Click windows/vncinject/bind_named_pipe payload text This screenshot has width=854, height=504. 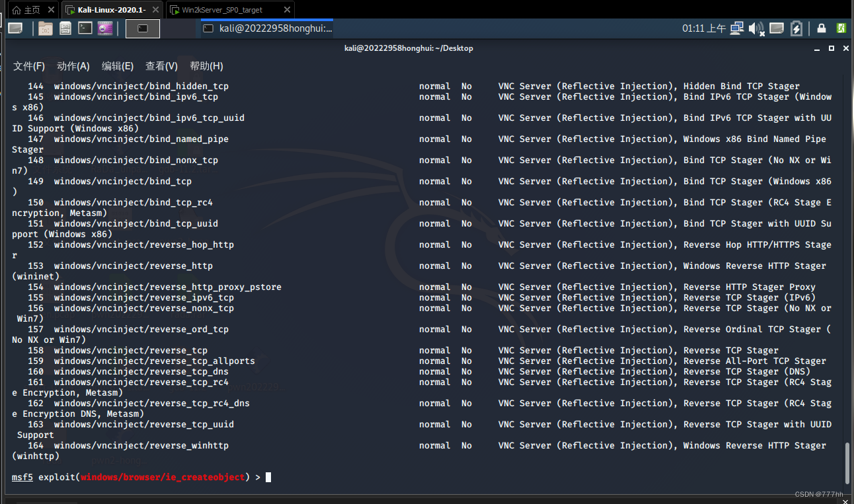pyautogui.click(x=141, y=139)
